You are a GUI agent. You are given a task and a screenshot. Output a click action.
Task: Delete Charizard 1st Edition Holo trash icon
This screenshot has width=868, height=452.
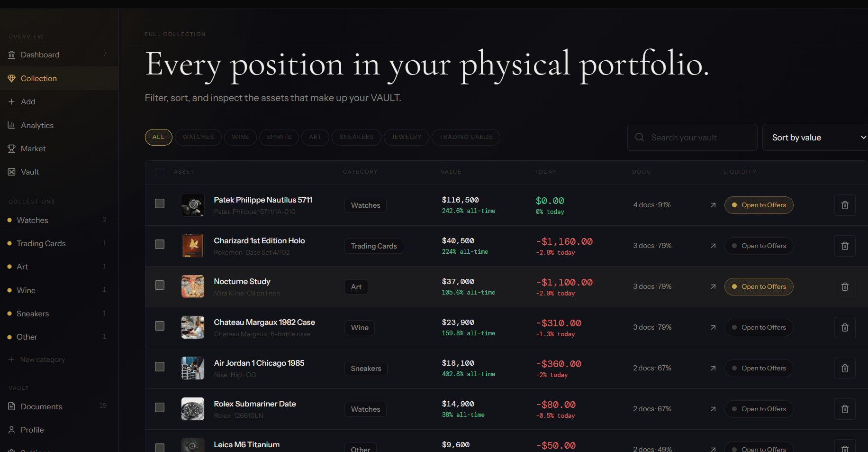pos(845,246)
